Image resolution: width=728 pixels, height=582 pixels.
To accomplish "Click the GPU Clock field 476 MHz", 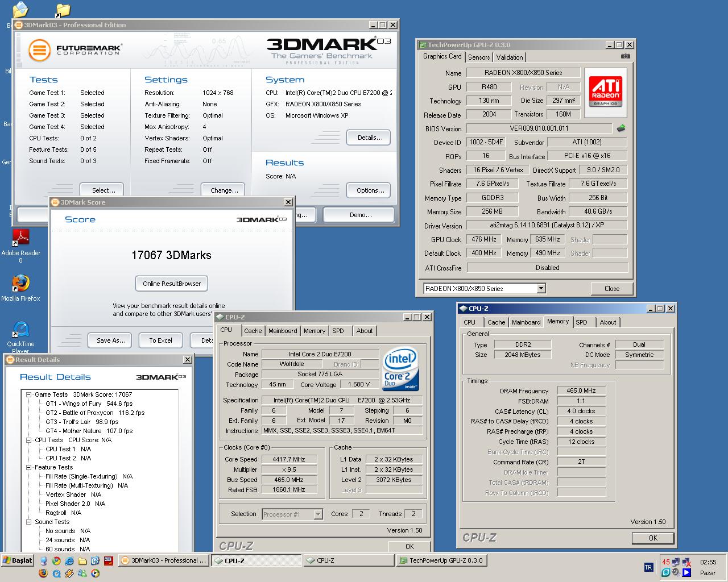I will (484, 239).
